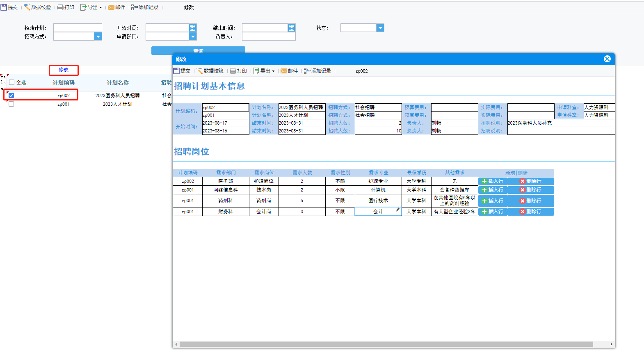Expand the 状态 dropdown
644x360 pixels.
380,28
